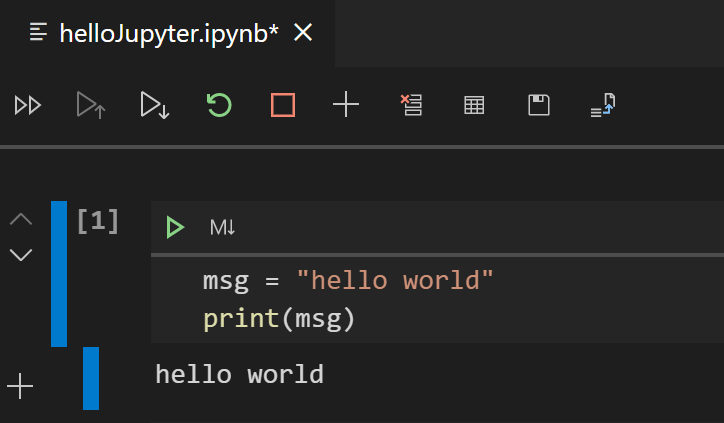Click the msg = "hello world" code line
Viewport: 724px width, 423px height.
[348, 280]
